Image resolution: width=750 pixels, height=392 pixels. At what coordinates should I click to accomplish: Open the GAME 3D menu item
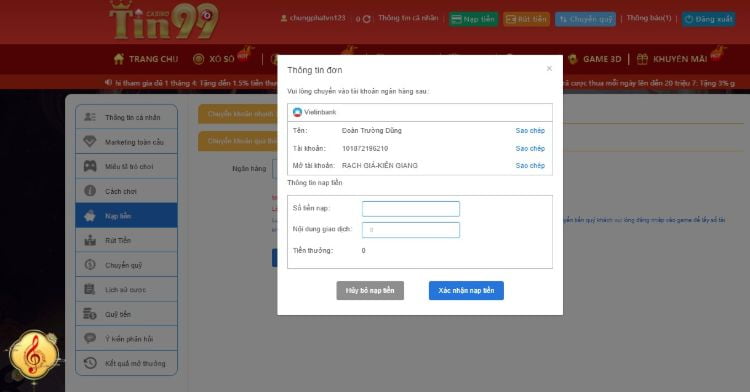point(595,59)
